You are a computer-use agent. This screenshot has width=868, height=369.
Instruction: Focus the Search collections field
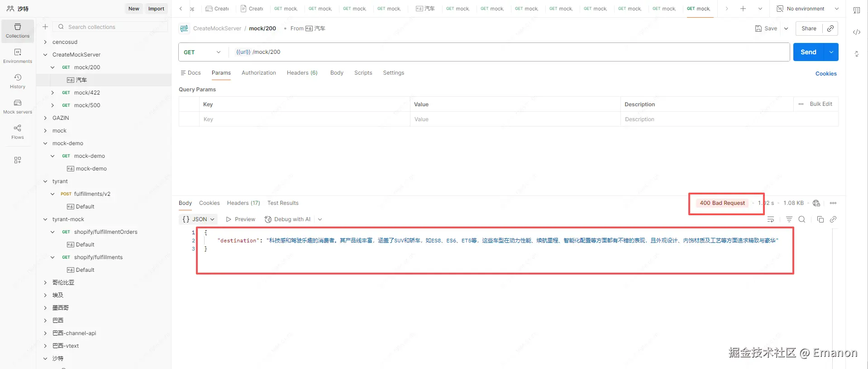111,27
